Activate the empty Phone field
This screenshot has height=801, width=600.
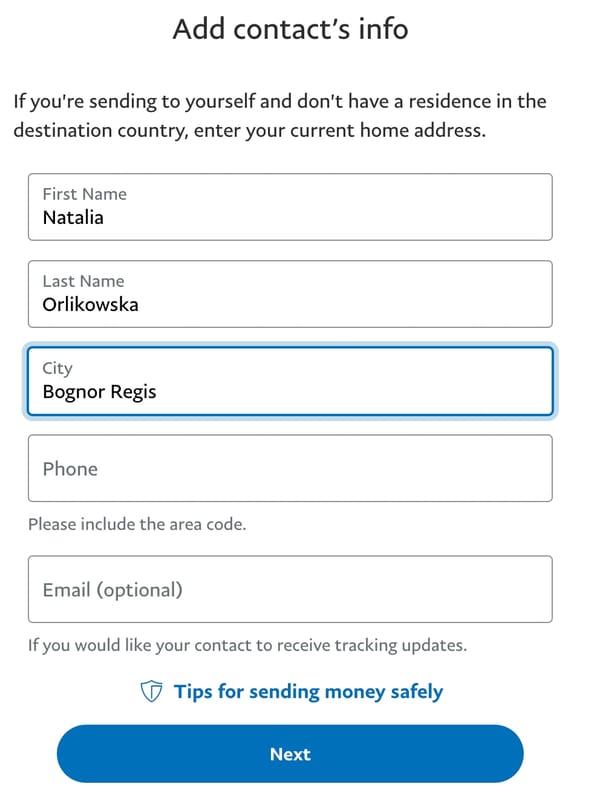(290, 468)
